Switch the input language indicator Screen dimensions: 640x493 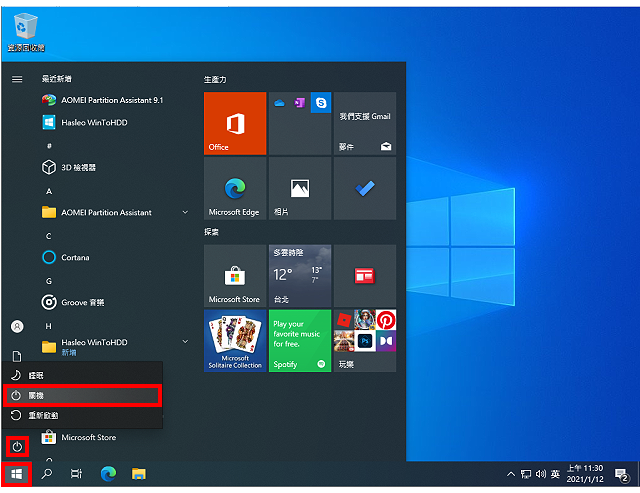click(x=555, y=474)
